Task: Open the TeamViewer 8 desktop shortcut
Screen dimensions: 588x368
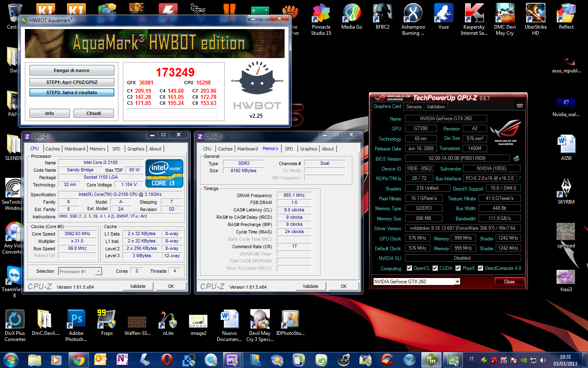Action: (14, 281)
